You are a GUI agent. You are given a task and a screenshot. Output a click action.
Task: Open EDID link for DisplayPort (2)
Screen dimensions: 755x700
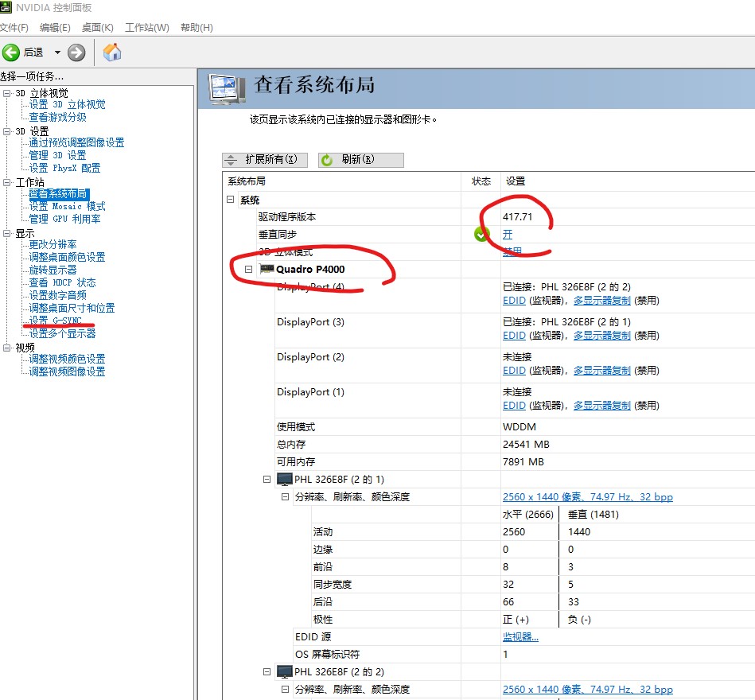pos(514,371)
